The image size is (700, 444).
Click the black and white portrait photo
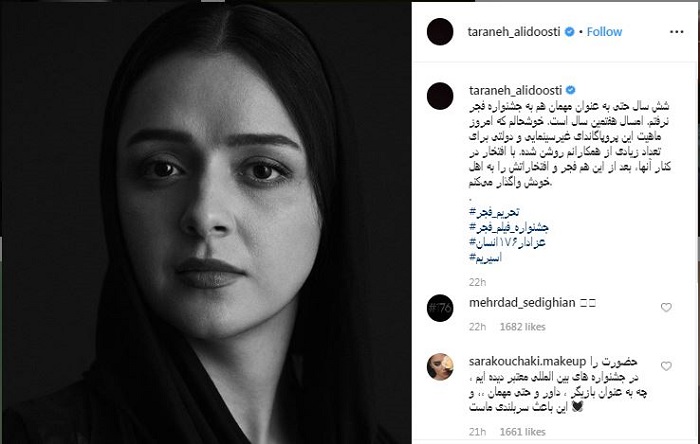point(205,222)
